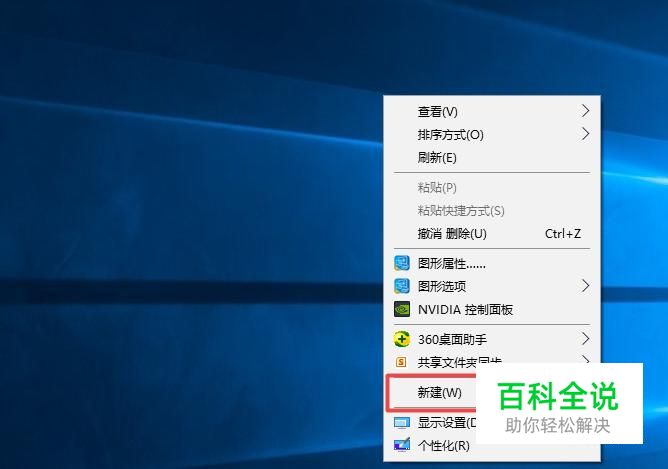This screenshot has height=469, width=668.
Task: Open the 图形选项 entry
Action: [492, 286]
